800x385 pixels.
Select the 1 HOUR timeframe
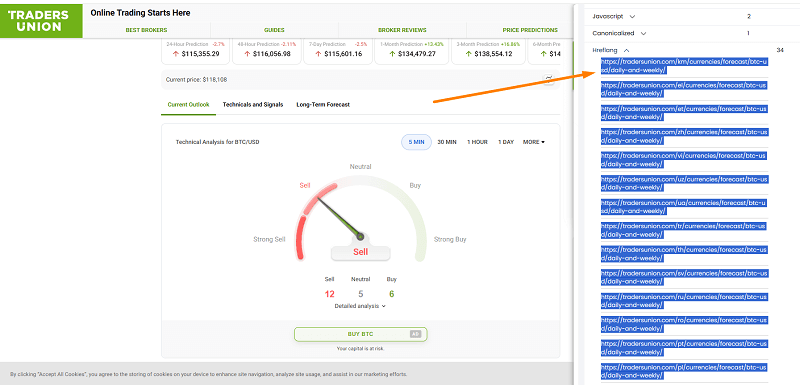[x=478, y=142]
